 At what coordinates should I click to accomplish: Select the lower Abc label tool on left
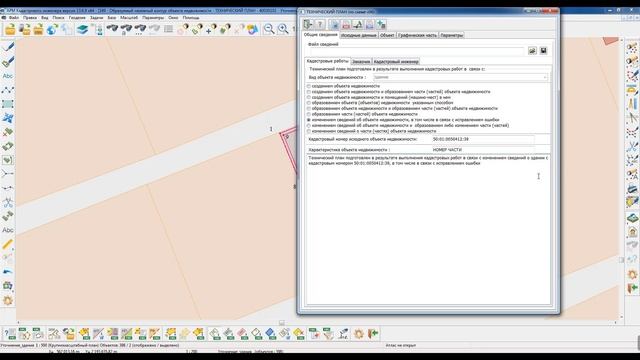point(8,230)
